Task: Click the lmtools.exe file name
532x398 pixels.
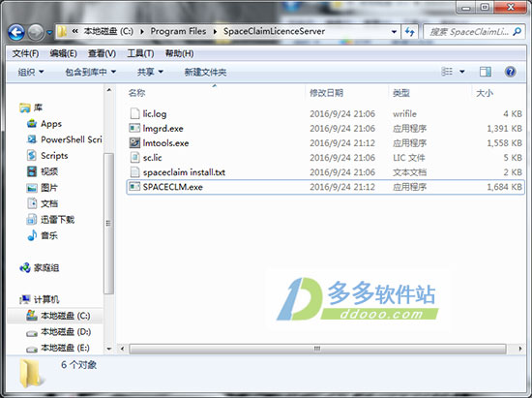Action: (165, 143)
